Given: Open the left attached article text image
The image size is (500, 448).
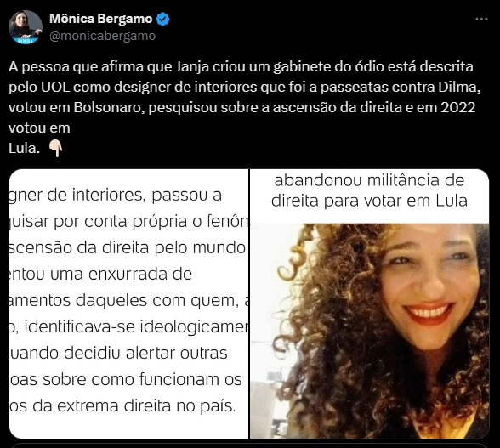Looking at the screenshot, I should (x=129, y=303).
